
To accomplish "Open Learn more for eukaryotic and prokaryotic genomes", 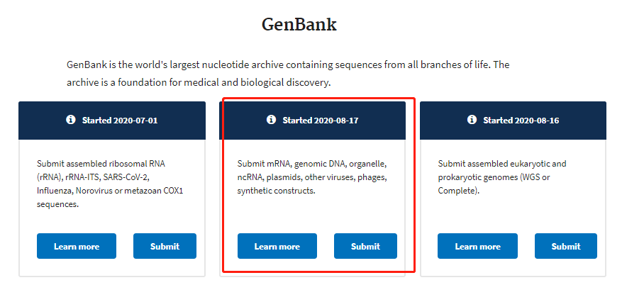I will [x=477, y=246].
